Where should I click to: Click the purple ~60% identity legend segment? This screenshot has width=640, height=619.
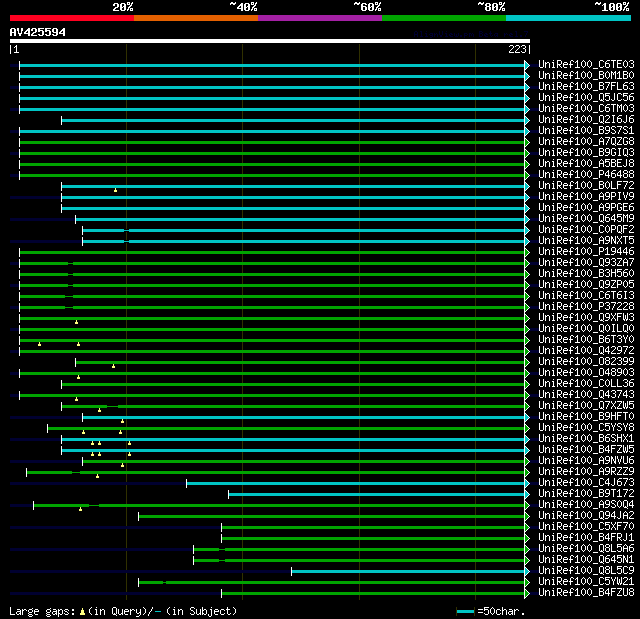pyautogui.click(x=320, y=18)
